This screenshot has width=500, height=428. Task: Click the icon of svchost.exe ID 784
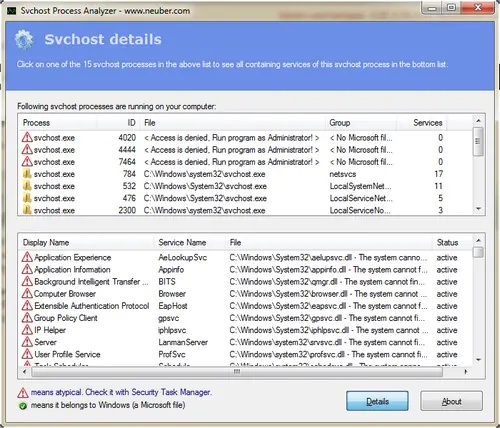tap(27, 174)
